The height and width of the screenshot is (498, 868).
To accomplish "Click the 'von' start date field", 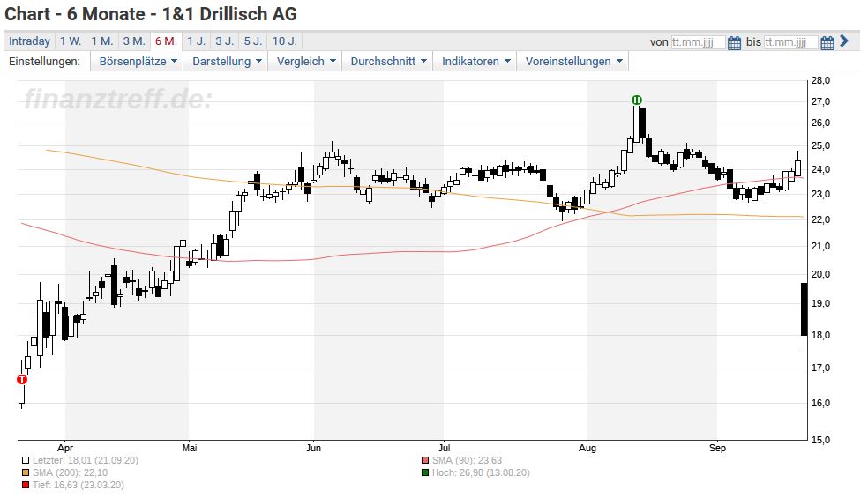I will 698,42.
